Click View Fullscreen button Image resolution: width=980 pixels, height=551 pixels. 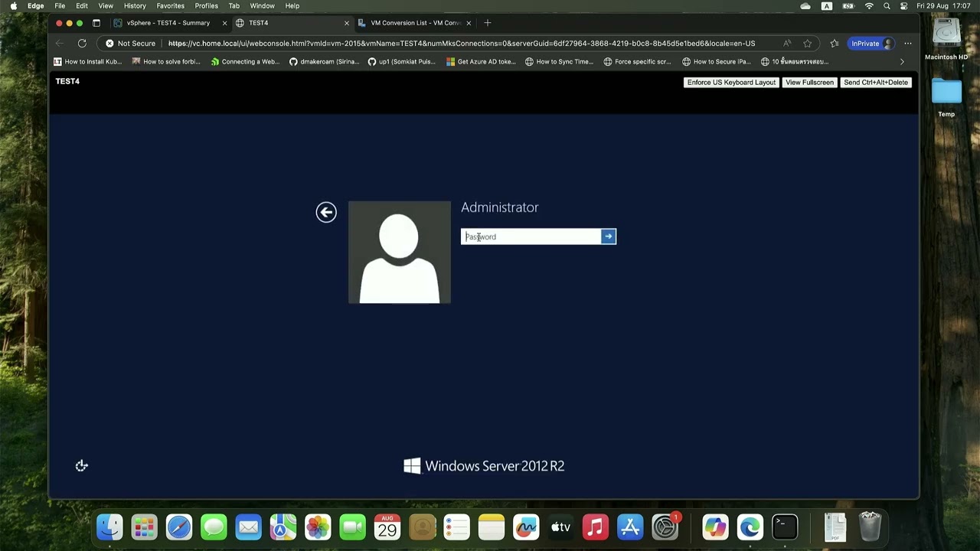809,82
